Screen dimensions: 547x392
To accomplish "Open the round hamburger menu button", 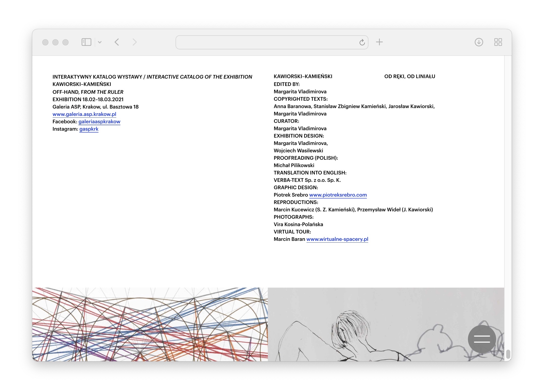I will [x=482, y=339].
